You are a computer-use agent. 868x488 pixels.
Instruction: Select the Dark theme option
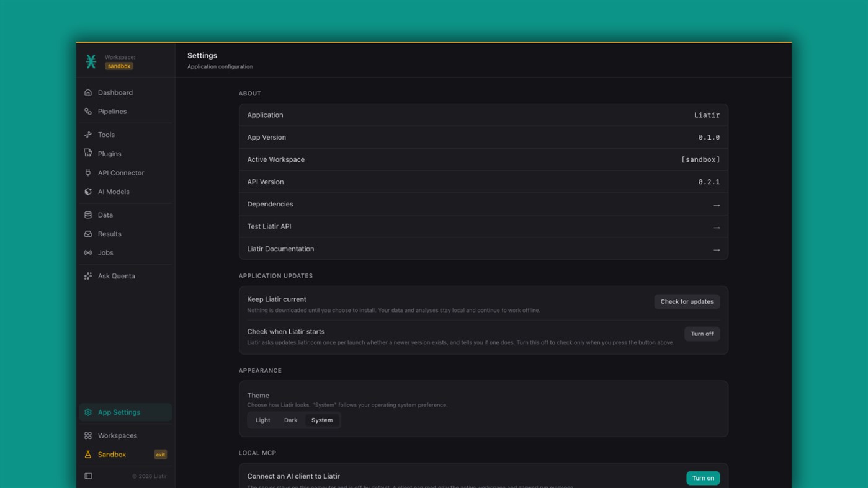point(290,420)
